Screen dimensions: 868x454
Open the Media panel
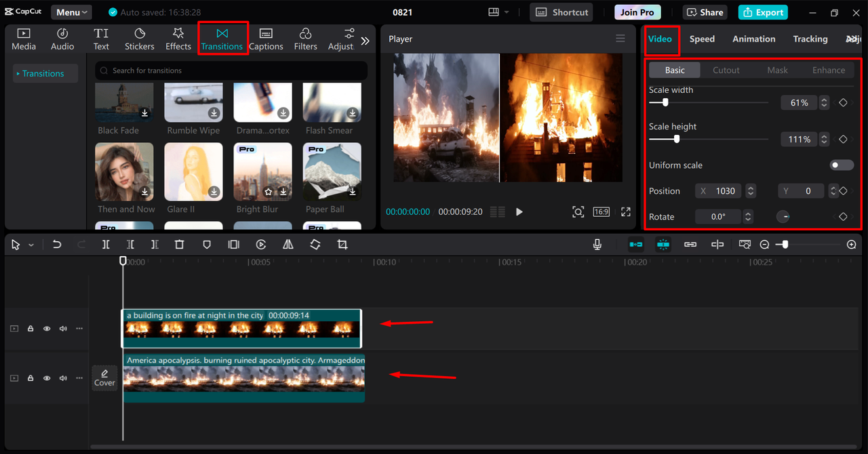(24, 39)
